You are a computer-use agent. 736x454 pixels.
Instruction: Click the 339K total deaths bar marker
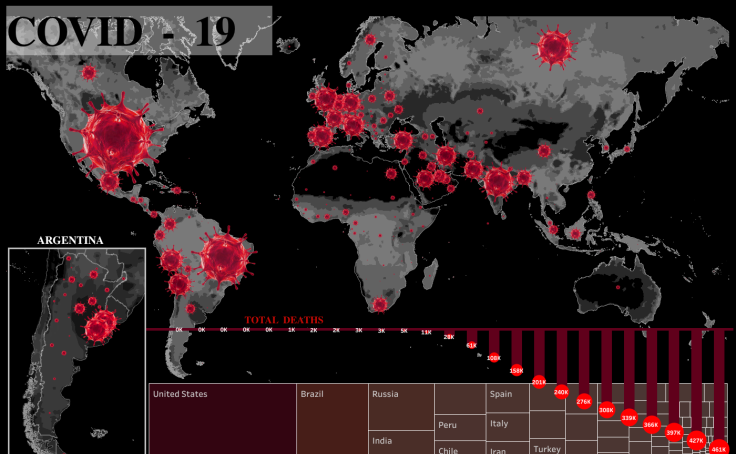coord(629,417)
